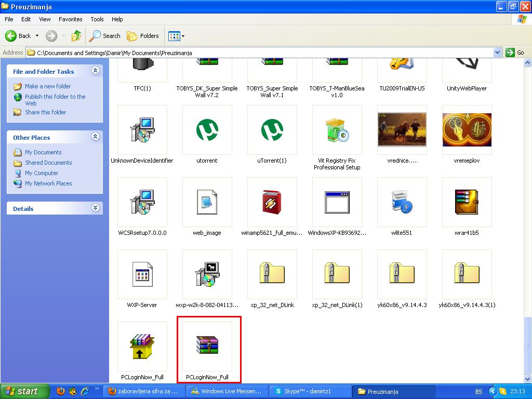The height and width of the screenshot is (399, 532).
Task: Open My Network Places link
Action: (x=48, y=183)
